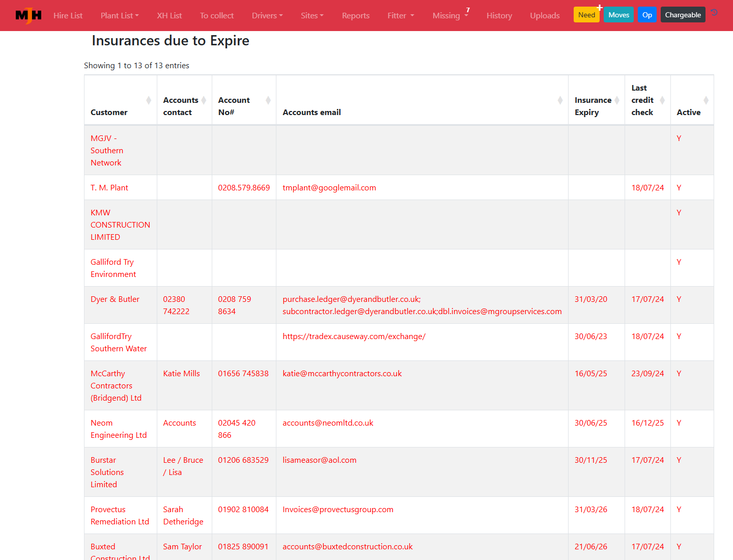Click lisameasor@aol.com email
The width and height of the screenshot is (733, 560).
pos(320,460)
